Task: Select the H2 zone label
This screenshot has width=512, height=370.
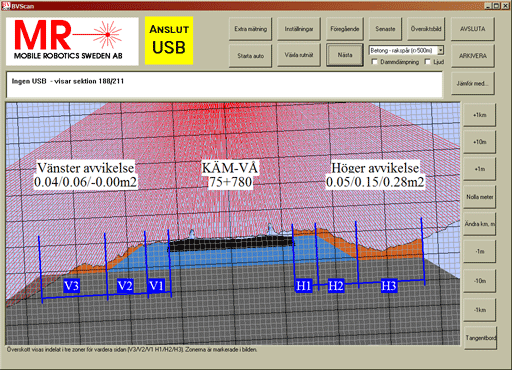Action: (336, 286)
